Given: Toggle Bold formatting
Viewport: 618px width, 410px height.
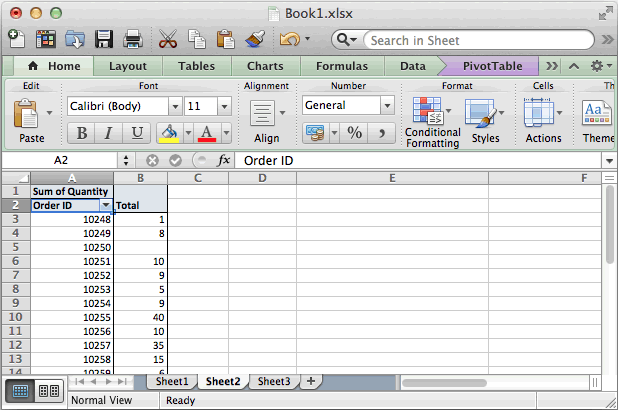Looking at the screenshot, I should [82, 133].
